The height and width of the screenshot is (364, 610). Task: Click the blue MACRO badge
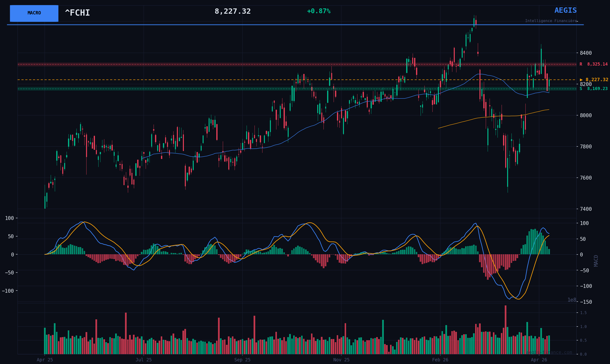(x=34, y=13)
